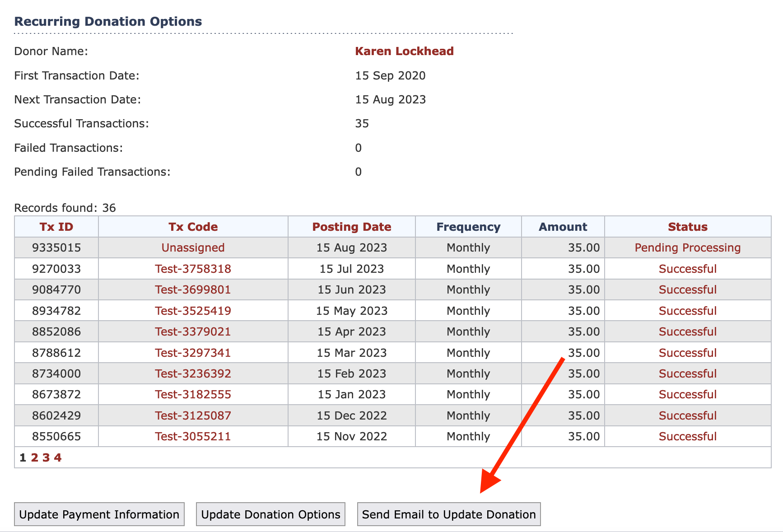
Task: Click Successful Transactions count 35
Action: pyautogui.click(x=362, y=123)
